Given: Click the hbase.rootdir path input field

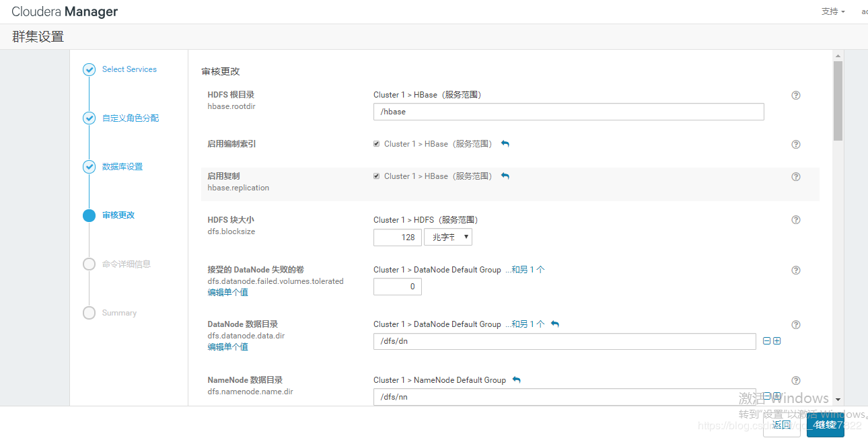Looking at the screenshot, I should click(569, 112).
